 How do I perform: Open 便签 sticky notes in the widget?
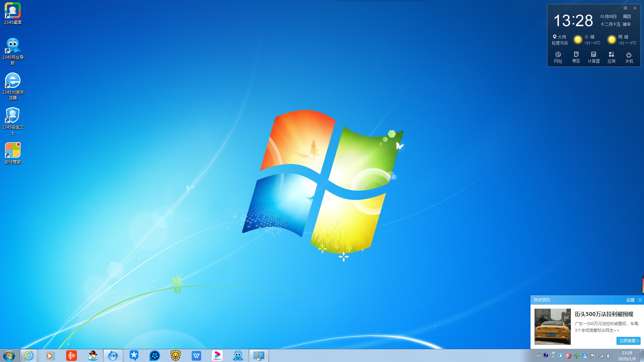(576, 57)
